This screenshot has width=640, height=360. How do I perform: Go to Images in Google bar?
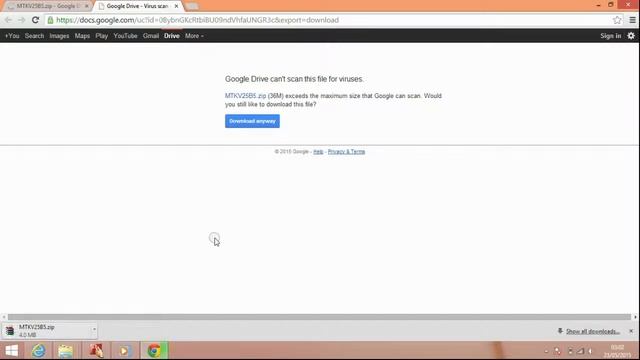(x=59, y=36)
